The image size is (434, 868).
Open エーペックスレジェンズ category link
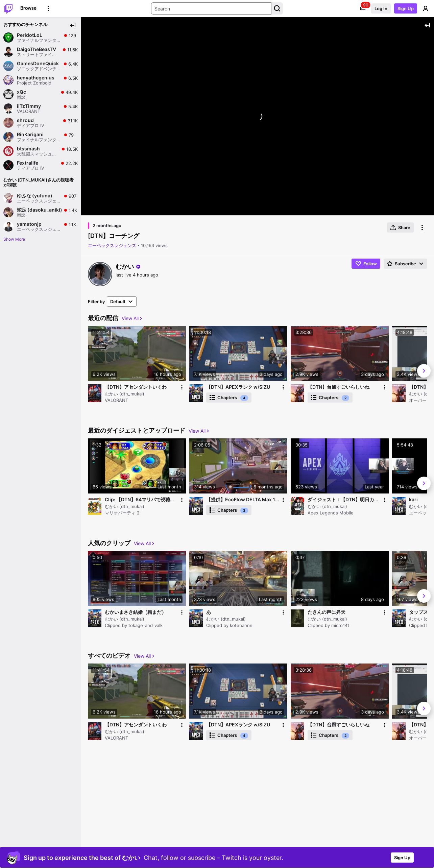(x=112, y=246)
